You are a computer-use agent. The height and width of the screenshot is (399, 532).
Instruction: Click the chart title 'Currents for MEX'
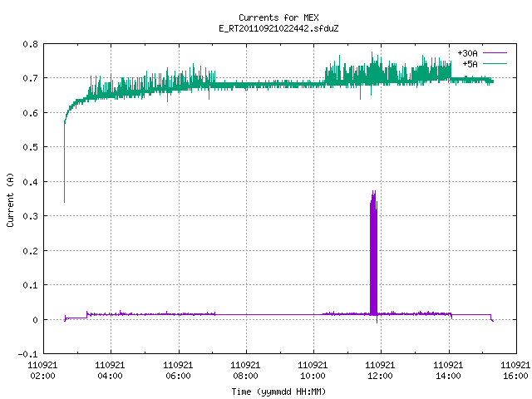[278, 17]
